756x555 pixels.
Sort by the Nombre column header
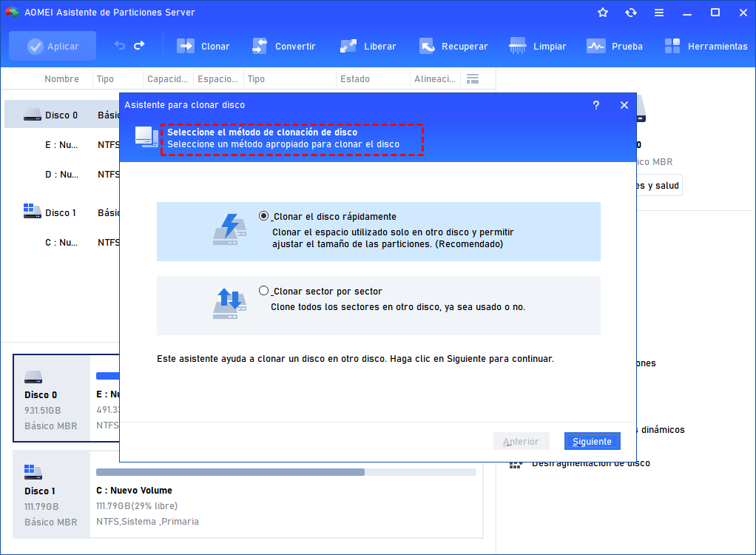coord(61,78)
